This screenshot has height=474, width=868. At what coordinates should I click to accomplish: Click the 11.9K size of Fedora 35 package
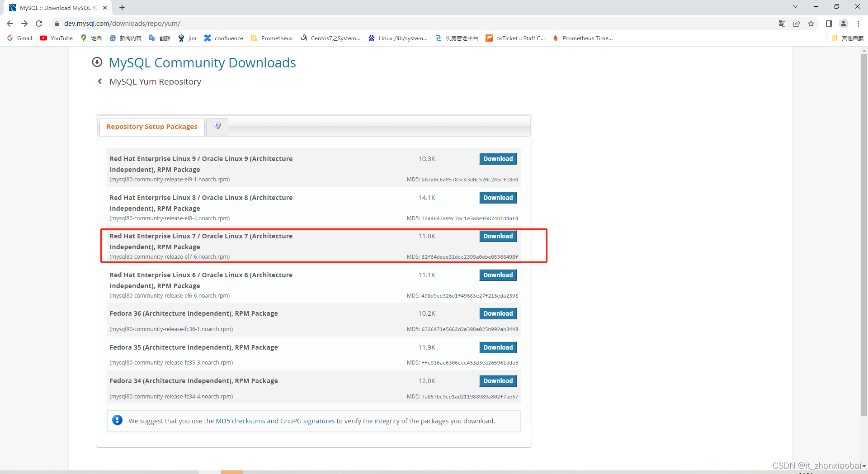point(427,347)
